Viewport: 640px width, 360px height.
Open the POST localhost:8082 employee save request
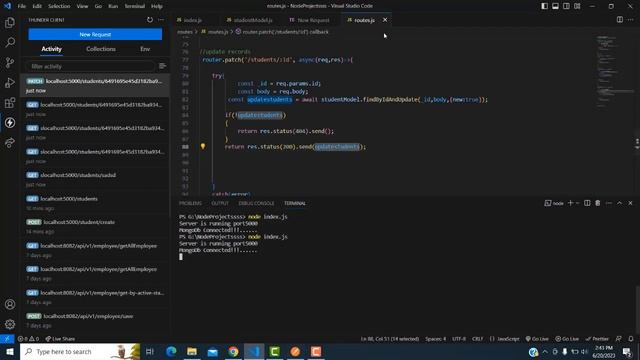pyautogui.click(x=95, y=320)
